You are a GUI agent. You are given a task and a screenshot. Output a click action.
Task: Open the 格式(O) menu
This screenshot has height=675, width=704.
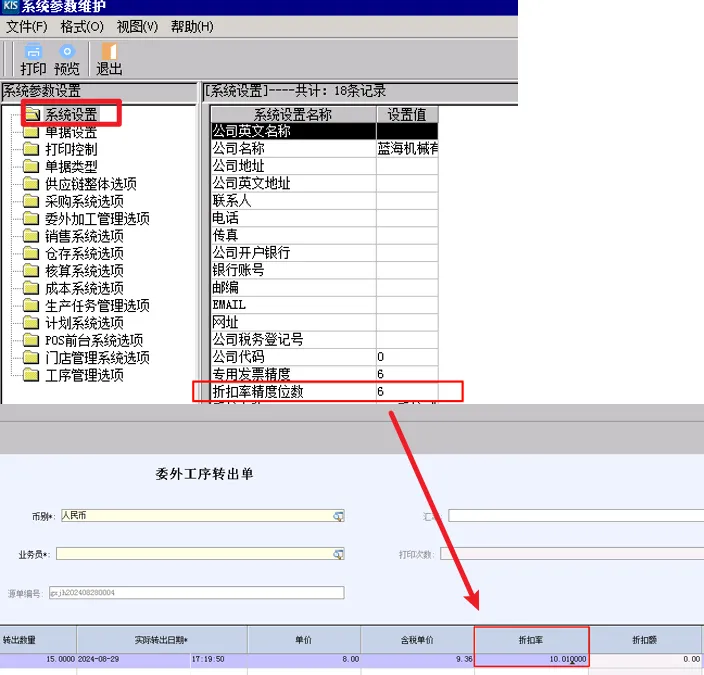pyautogui.click(x=81, y=26)
